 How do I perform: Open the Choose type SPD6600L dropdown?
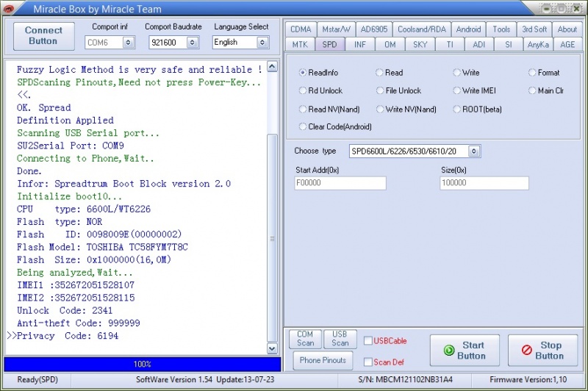click(x=473, y=151)
